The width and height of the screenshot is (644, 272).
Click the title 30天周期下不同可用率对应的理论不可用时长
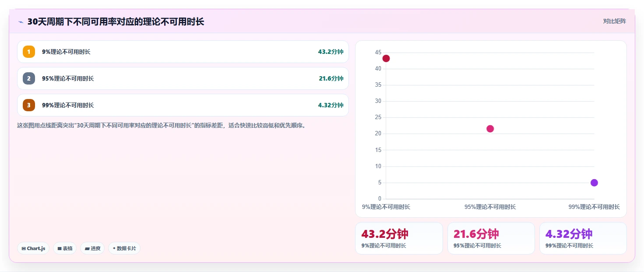(x=116, y=21)
